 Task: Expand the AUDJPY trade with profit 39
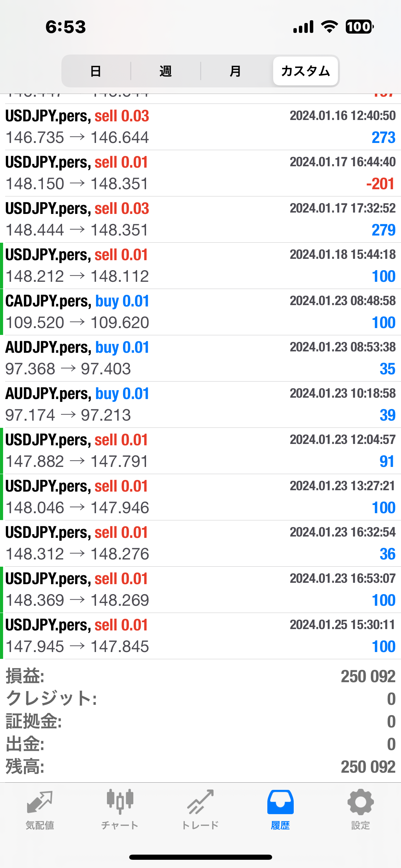[200, 405]
